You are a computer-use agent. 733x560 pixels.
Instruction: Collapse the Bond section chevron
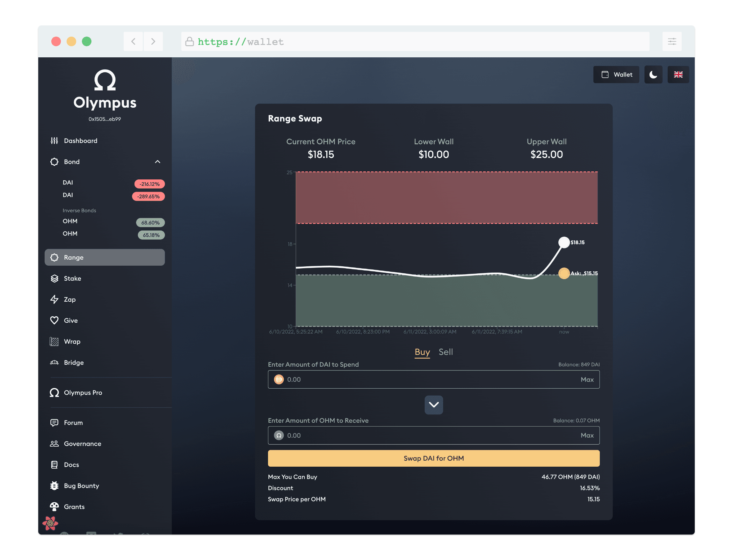tap(158, 162)
